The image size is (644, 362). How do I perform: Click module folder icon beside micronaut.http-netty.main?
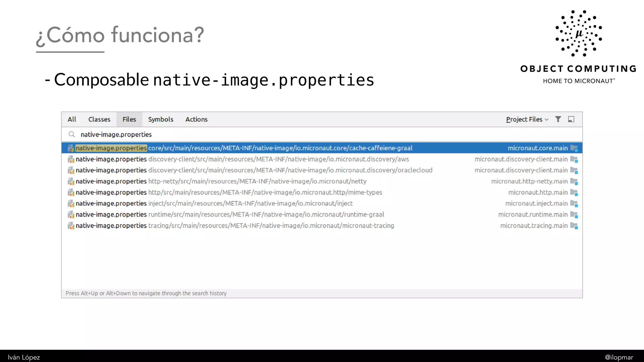[x=574, y=181]
